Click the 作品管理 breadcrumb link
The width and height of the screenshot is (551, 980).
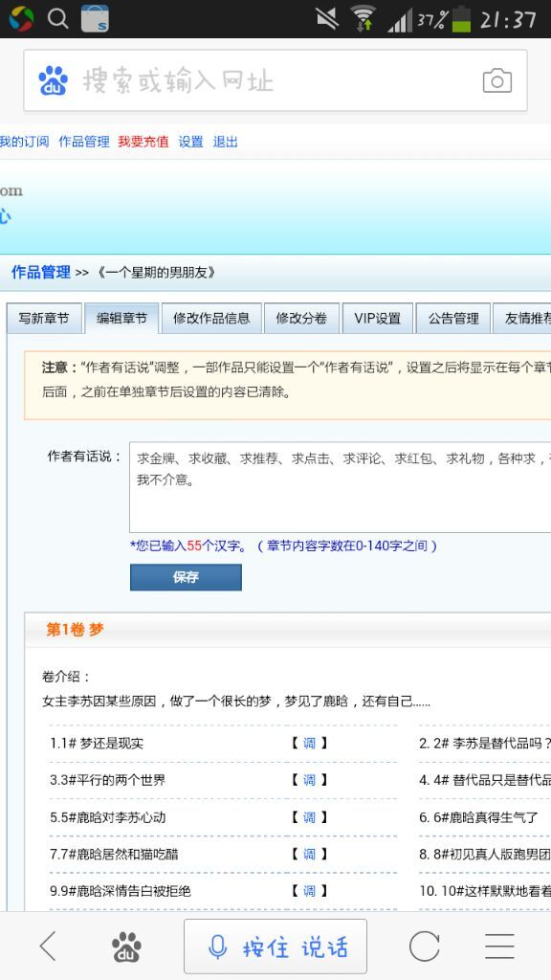(x=40, y=273)
